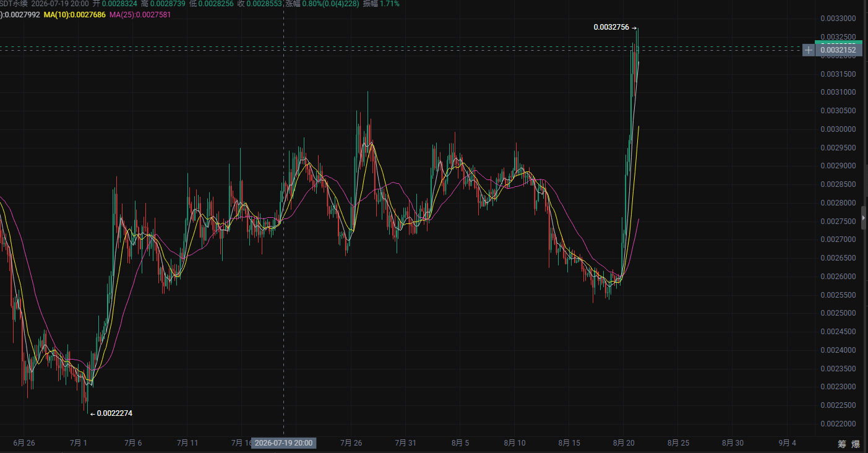
Task: Click the 8月 20 date axis label
Action: pos(624,443)
